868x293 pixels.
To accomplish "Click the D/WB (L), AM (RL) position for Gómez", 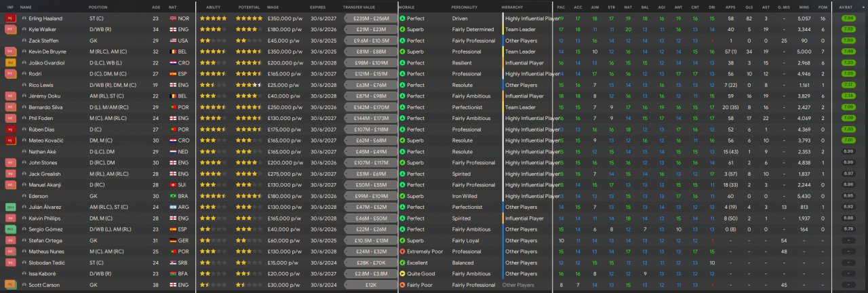I will point(112,229).
